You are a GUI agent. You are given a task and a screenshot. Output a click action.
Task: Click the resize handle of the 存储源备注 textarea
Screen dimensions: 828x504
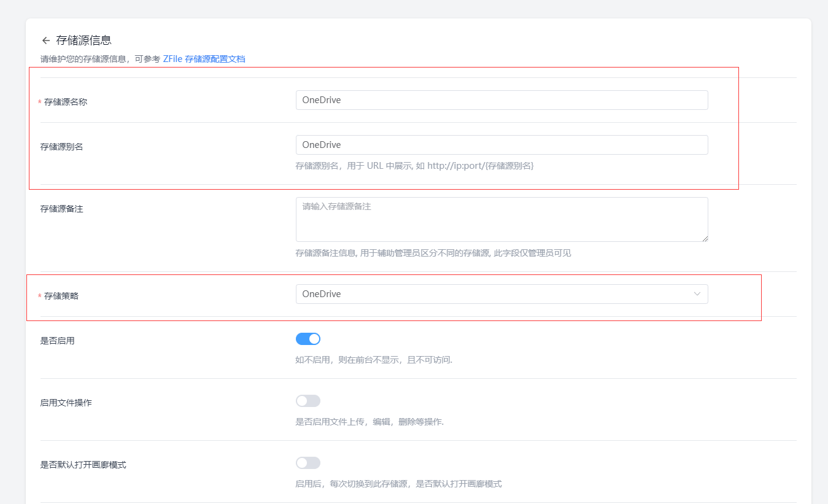[x=705, y=238]
